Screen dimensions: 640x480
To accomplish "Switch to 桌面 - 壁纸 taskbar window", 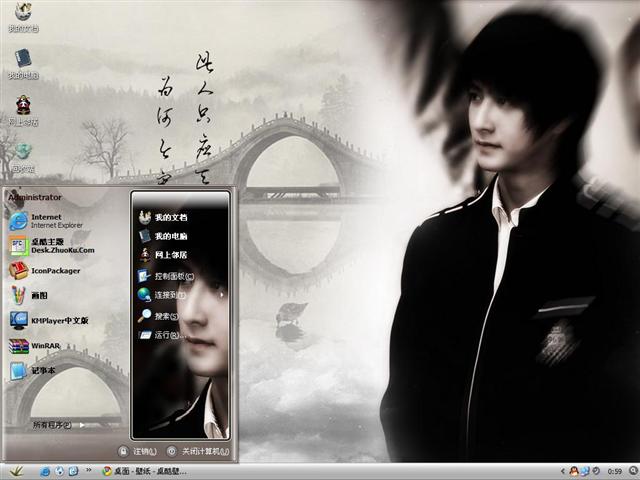I will pyautogui.click(x=144, y=471).
